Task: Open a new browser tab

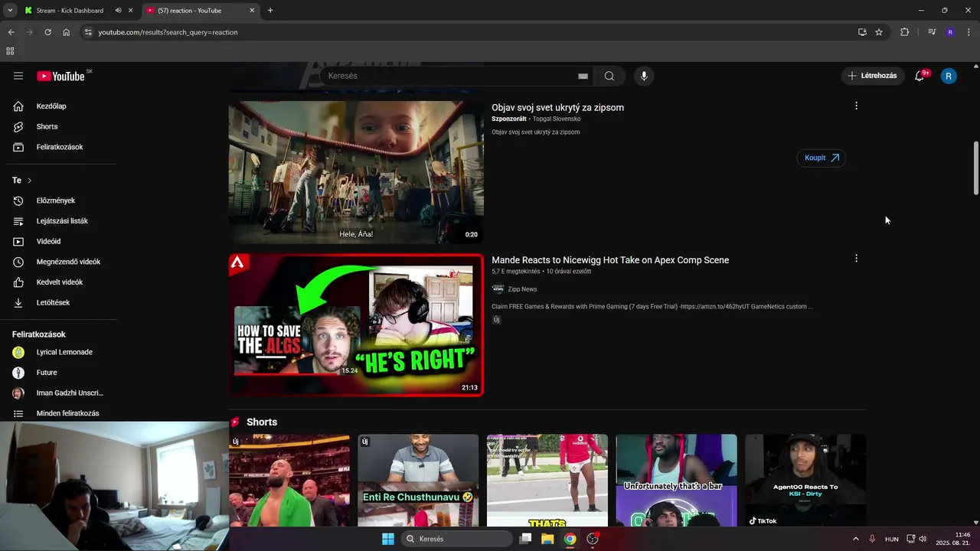Action: pyautogui.click(x=270, y=11)
